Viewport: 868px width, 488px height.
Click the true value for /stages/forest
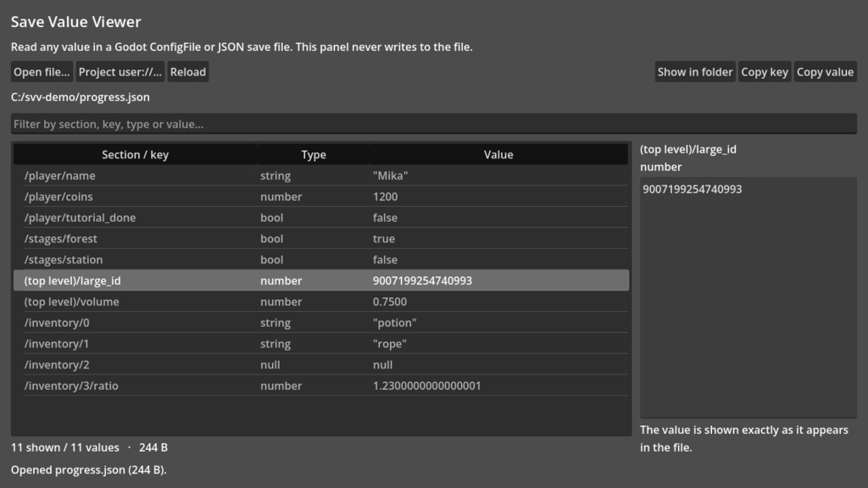384,238
